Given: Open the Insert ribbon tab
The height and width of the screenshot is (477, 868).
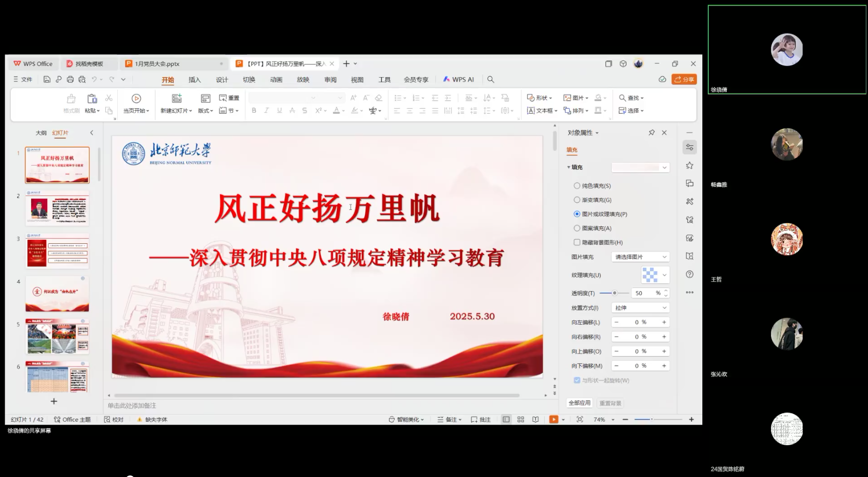Looking at the screenshot, I should [x=195, y=80].
